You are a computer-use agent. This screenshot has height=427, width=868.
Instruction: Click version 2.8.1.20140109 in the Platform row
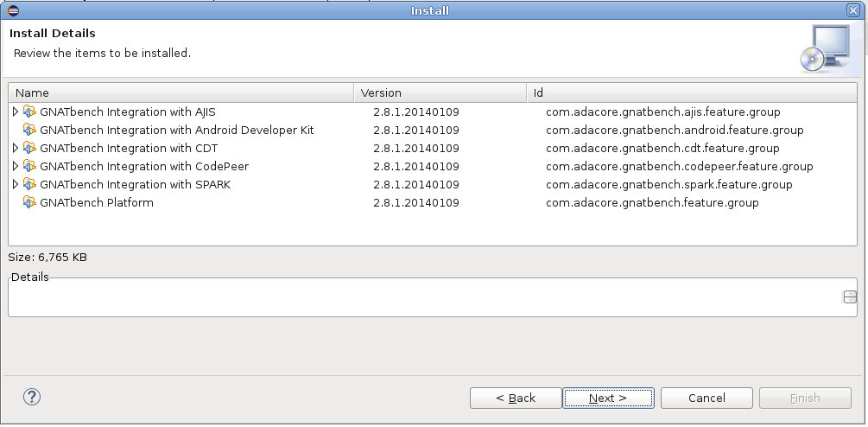[416, 203]
